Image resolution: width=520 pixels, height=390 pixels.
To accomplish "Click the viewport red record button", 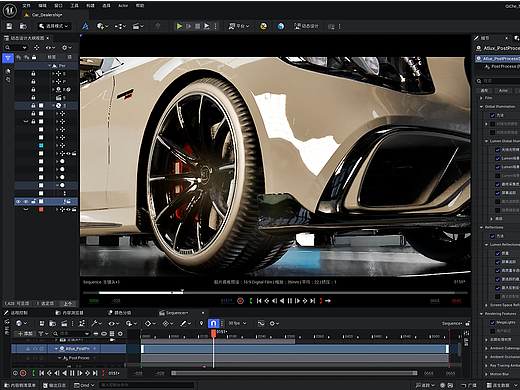I will [240, 301].
